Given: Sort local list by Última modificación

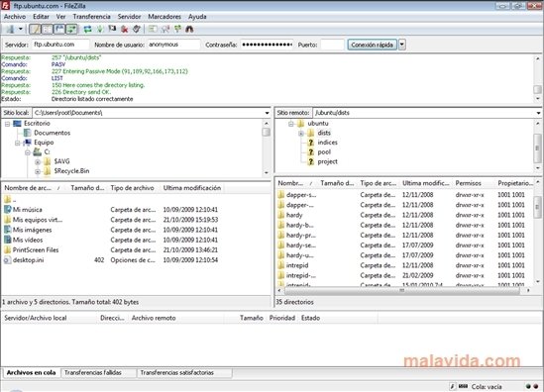Looking at the screenshot, I should 192,188.
